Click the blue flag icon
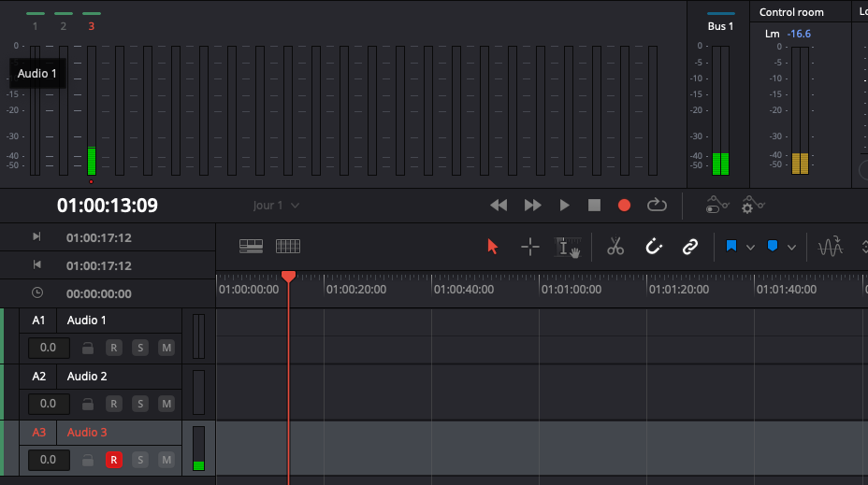Viewport: 868px width, 485px height. (731, 247)
